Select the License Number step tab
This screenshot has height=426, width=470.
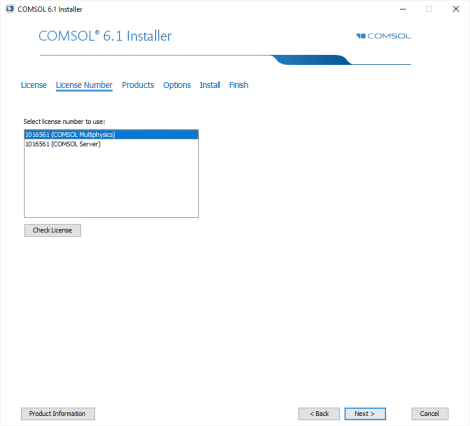click(84, 85)
